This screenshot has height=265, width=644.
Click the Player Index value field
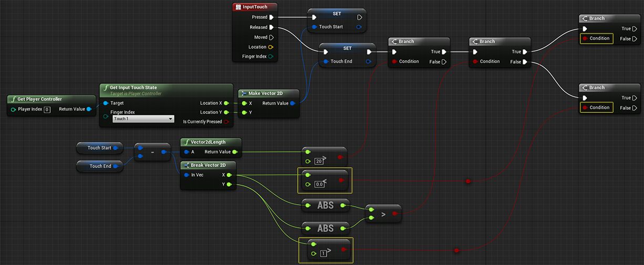pos(47,110)
